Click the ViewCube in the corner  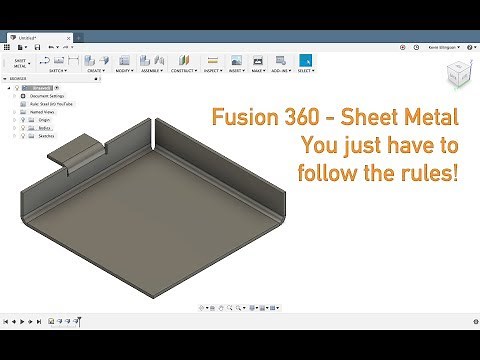[459, 75]
